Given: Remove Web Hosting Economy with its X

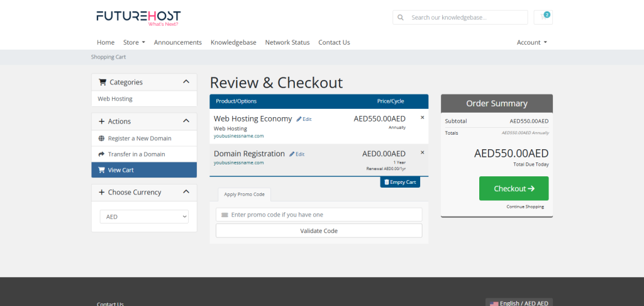Looking at the screenshot, I should coord(422,118).
